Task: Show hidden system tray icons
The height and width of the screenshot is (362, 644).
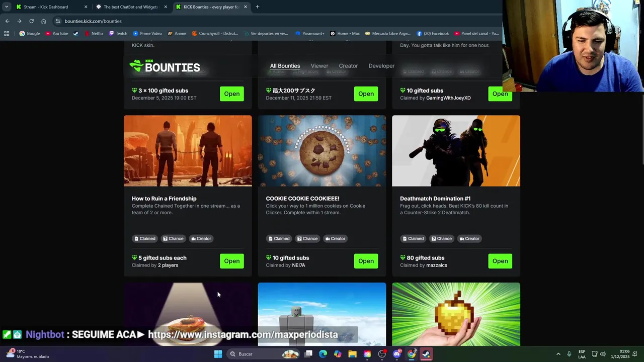Action: coord(558,354)
